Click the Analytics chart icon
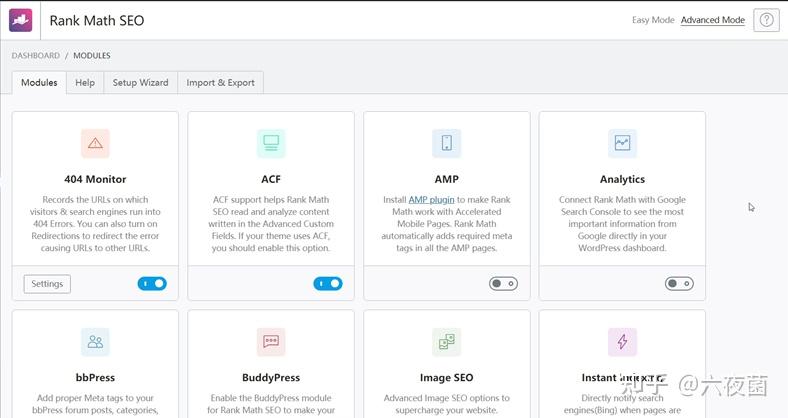This screenshot has height=418, width=788. tap(622, 143)
